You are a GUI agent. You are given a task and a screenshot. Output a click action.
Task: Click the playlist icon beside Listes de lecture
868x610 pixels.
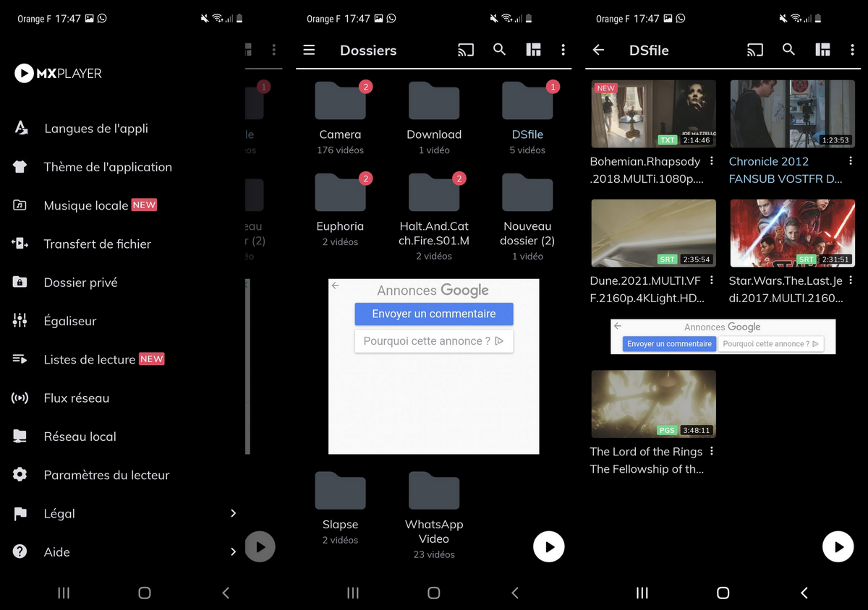point(20,359)
